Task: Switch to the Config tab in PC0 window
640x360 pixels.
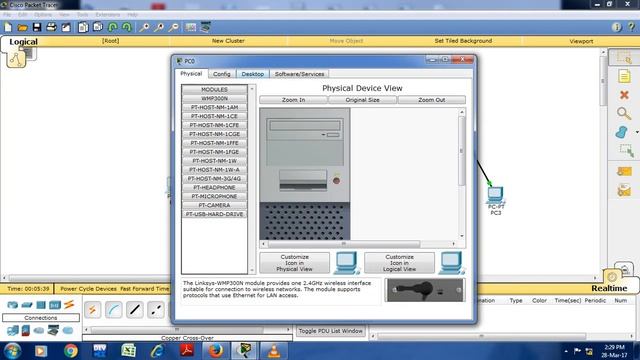Action: tap(222, 74)
